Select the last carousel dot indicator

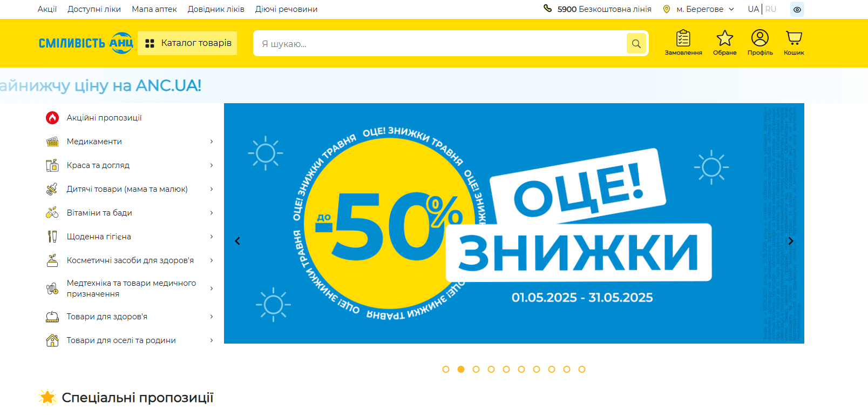(582, 370)
